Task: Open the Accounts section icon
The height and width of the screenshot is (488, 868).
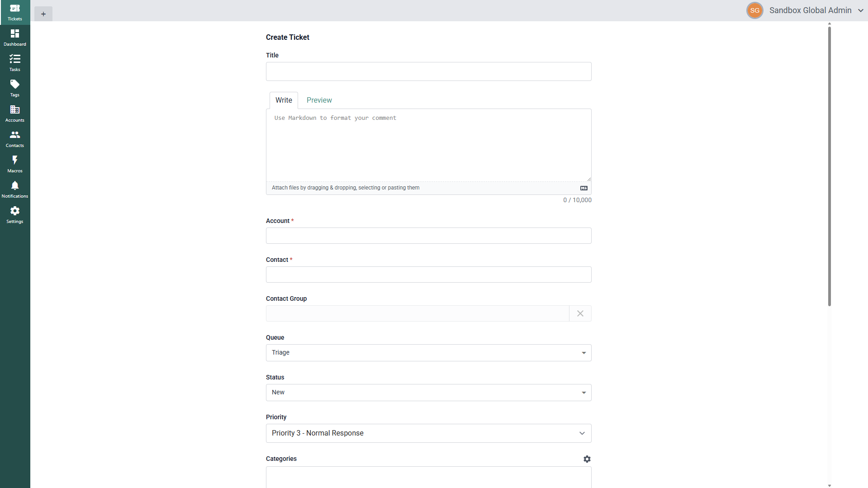Action: pyautogui.click(x=15, y=114)
